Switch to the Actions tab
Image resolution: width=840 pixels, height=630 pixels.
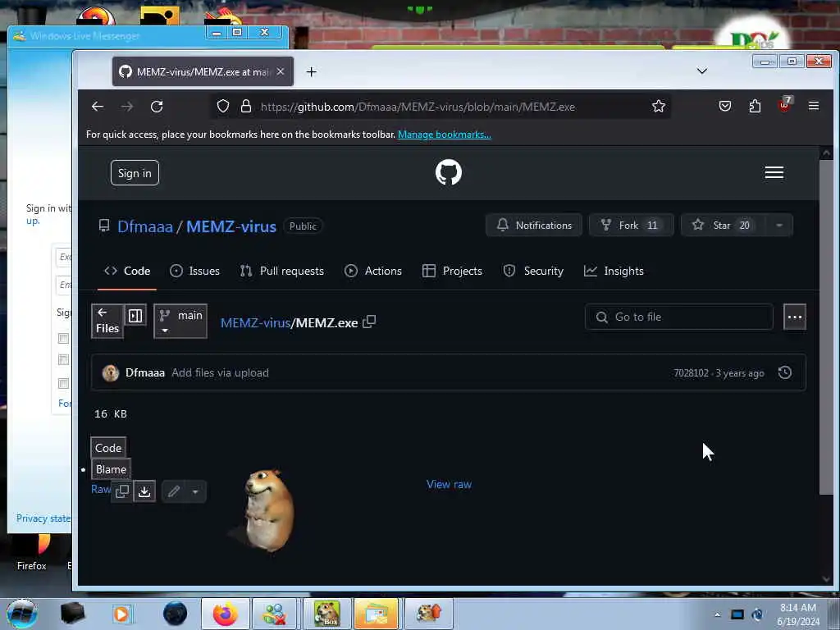pos(373,271)
